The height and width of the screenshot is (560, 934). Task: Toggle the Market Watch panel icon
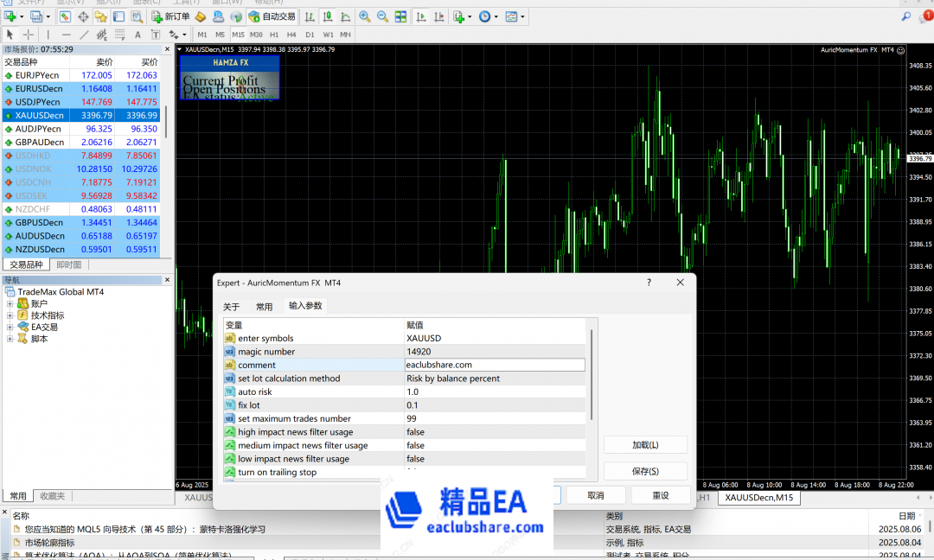tap(65, 16)
